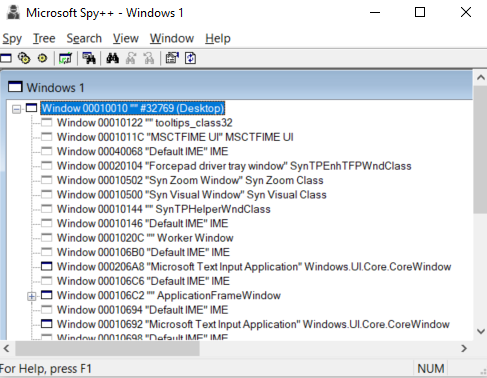The image size is (487, 378).
Task: Open the Properties toolbar icon
Action: (172, 58)
